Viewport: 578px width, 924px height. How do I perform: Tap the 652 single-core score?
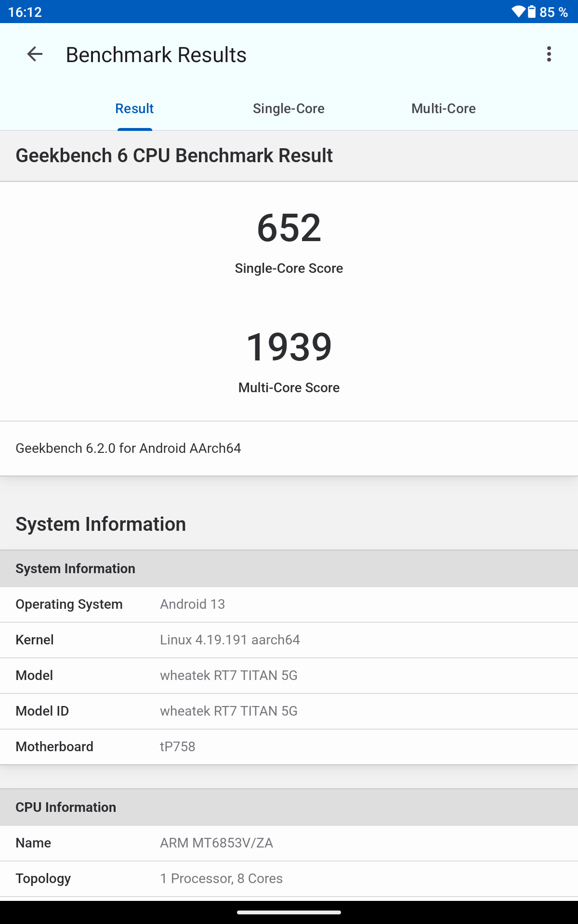coord(289,228)
